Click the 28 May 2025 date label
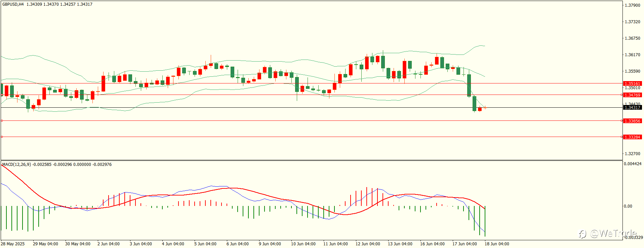The width and height of the screenshot is (644, 248). coord(13,244)
